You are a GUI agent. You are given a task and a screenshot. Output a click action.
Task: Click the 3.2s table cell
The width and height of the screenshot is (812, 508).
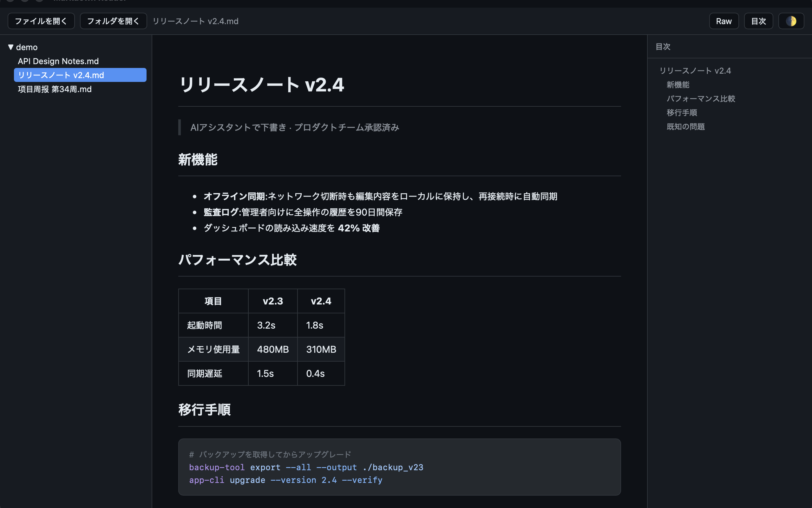click(x=273, y=325)
